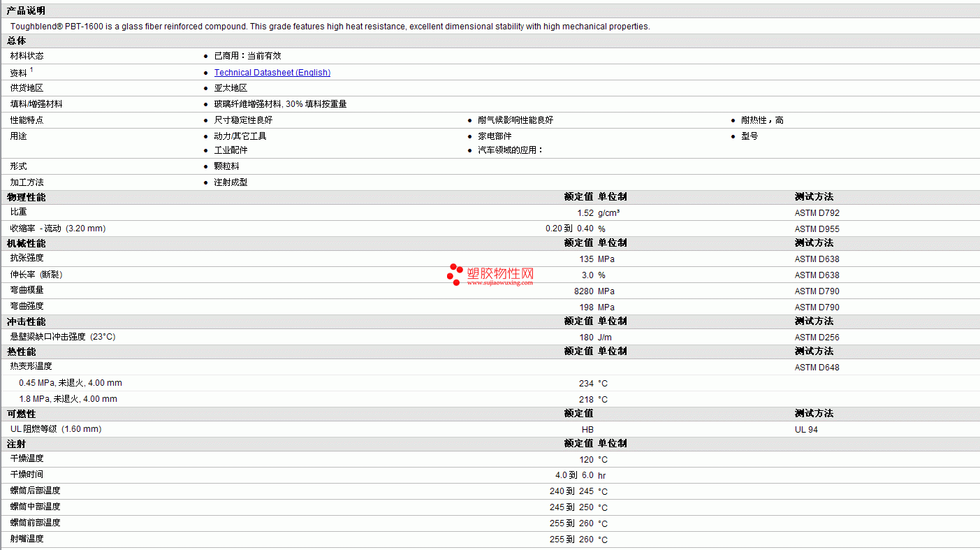Click 玻璃纤维增强材料, 30% 填料按重量 text
980x550 pixels.
[x=280, y=104]
